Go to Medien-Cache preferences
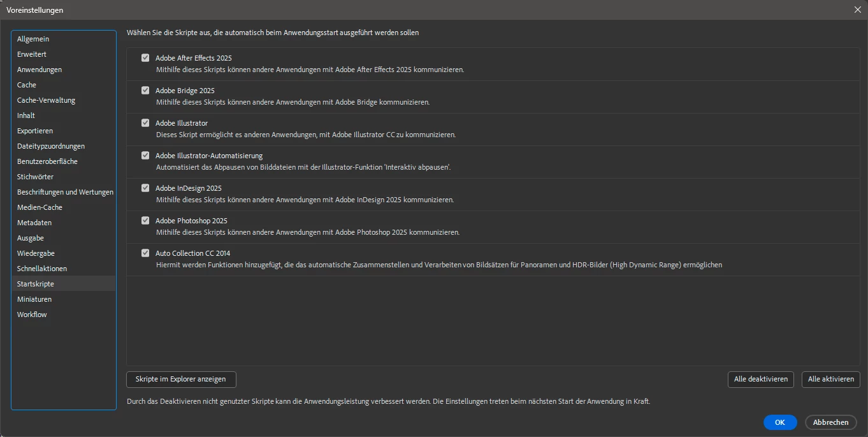The height and width of the screenshot is (437, 868). (x=64, y=207)
